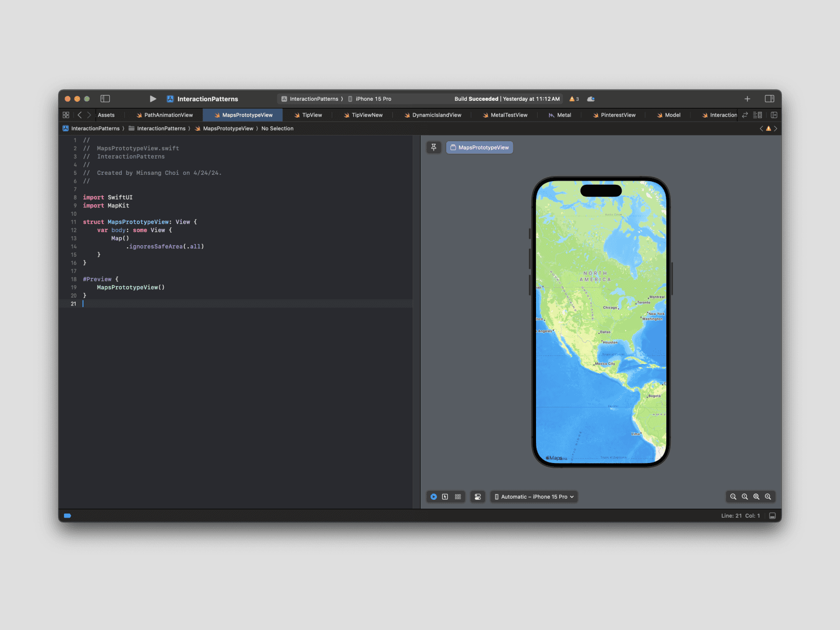Screen dimensions: 840x630
Task: Select the MapsPrototypeView preview chip
Action: (479, 148)
